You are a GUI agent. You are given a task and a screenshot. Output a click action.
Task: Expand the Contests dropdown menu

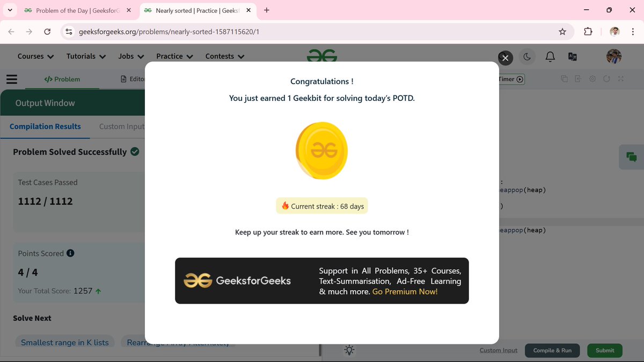[x=225, y=56]
